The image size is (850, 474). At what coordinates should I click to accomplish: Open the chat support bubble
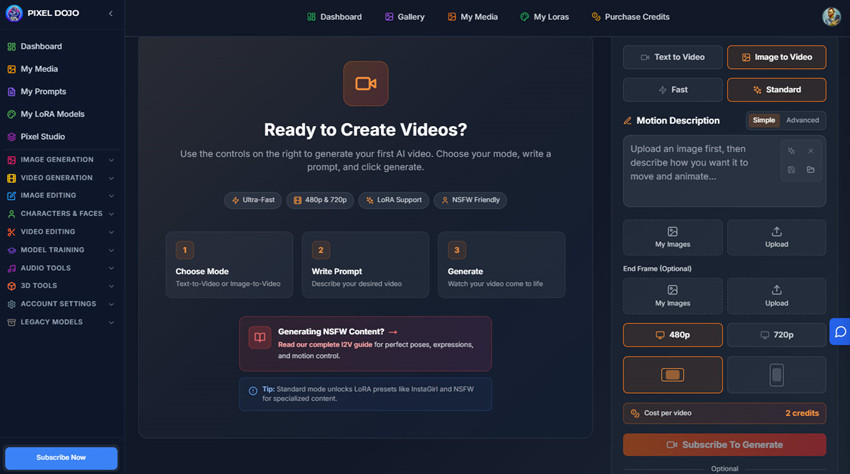(x=840, y=331)
